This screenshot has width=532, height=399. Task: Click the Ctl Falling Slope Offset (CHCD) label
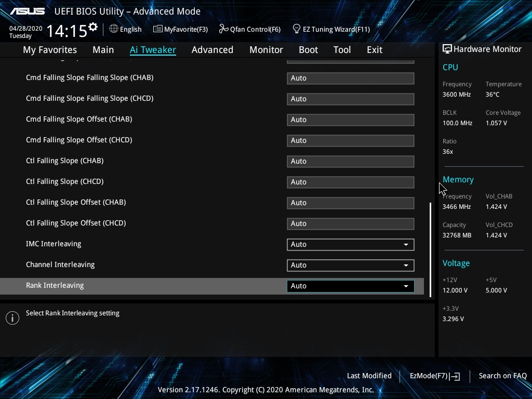pos(76,223)
